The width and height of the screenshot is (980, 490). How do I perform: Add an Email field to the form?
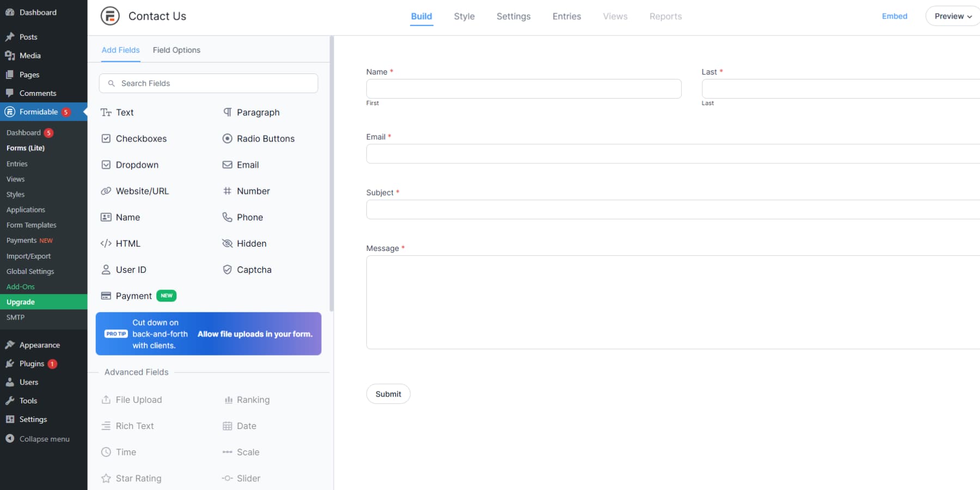point(248,164)
